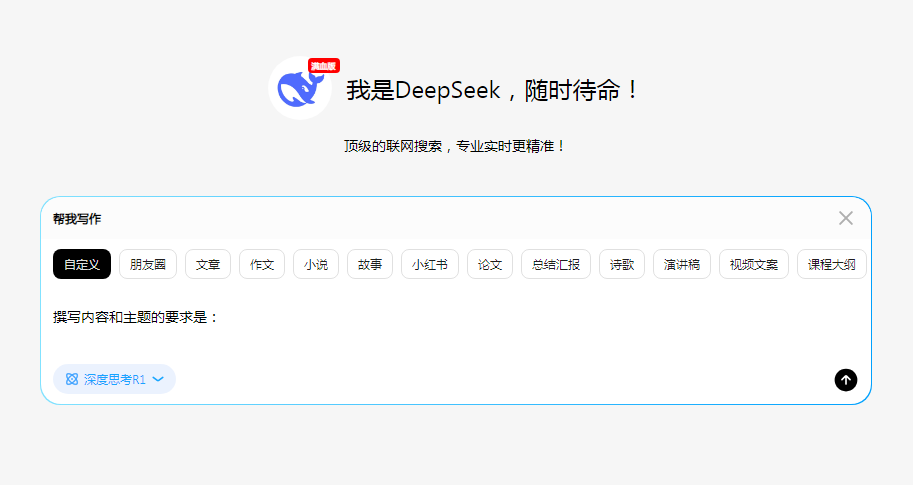Switch to the 小说 category
The image size is (913, 485).
pos(316,264)
